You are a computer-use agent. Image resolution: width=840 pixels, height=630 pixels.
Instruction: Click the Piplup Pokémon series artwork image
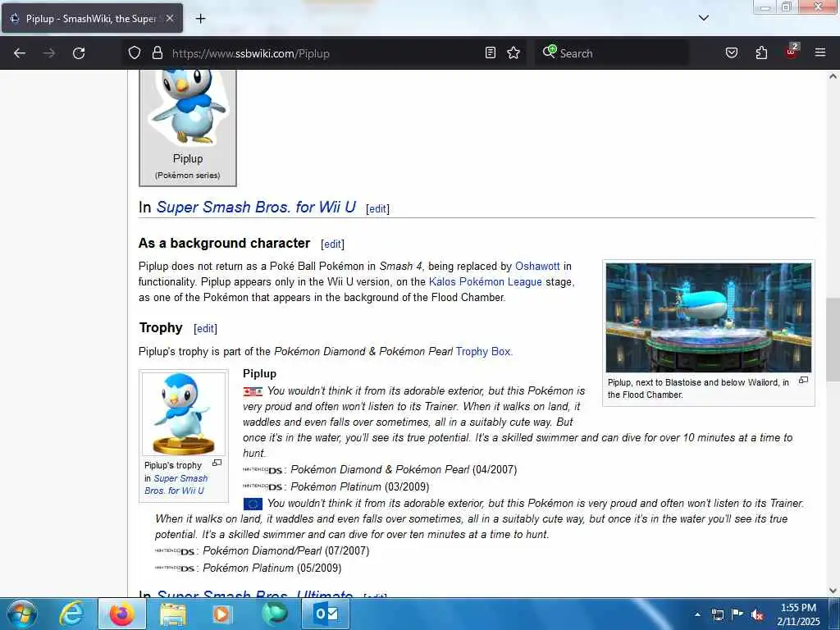188,109
